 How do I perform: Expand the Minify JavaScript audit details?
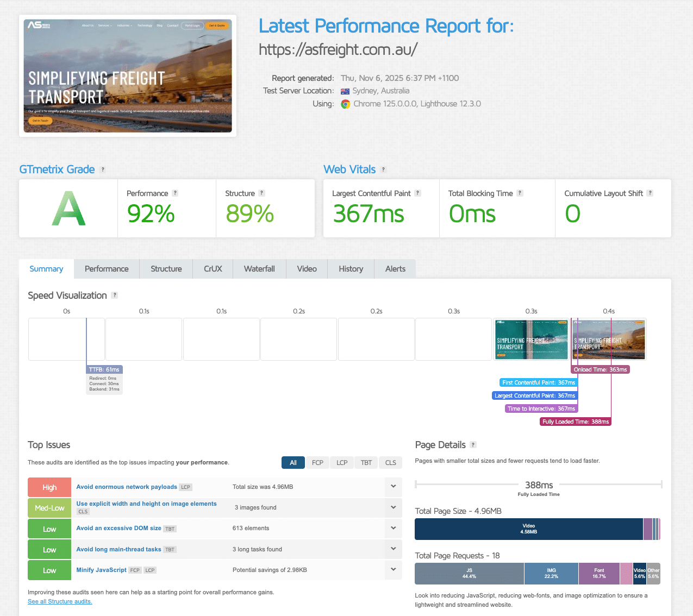393,570
